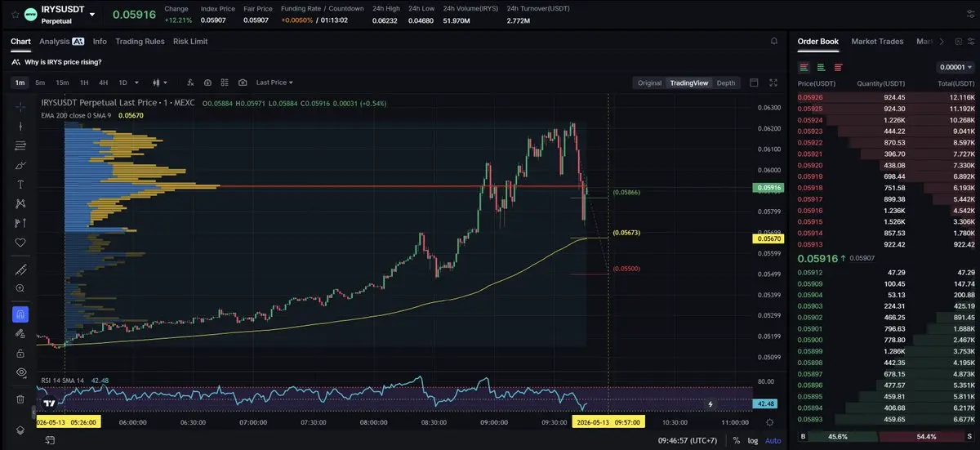Toggle stay in drawing mode
Viewport: 980px width, 450px height.
point(20,333)
